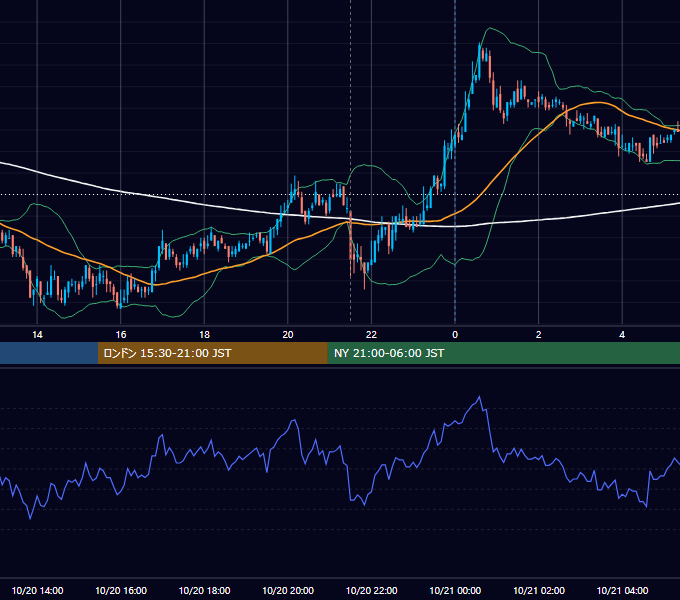Click the 22 hour label on price chart
This screenshot has width=680, height=600.
coord(371,334)
